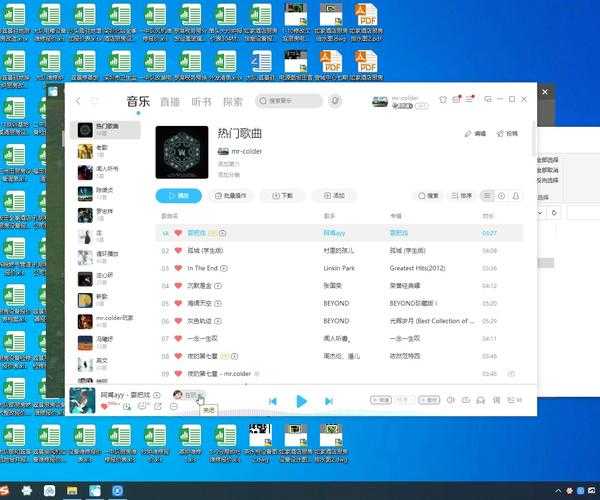Select the 周人听书 playlist in sidebar

point(106,172)
